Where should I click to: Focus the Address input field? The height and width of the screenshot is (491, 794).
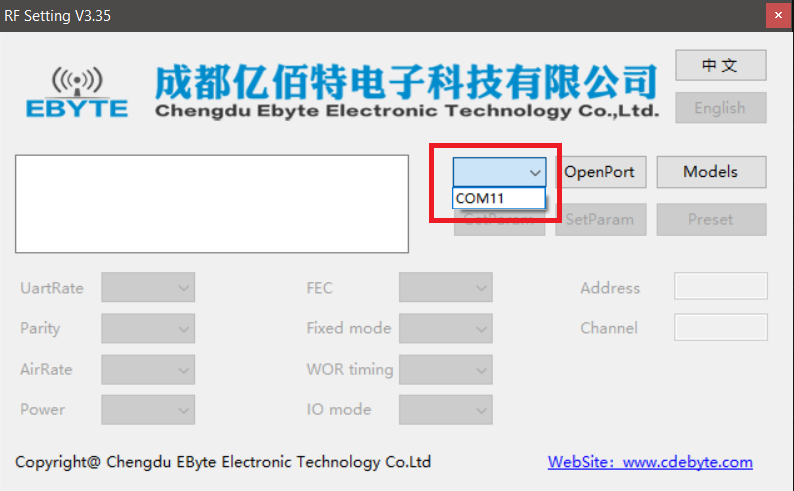(721, 286)
